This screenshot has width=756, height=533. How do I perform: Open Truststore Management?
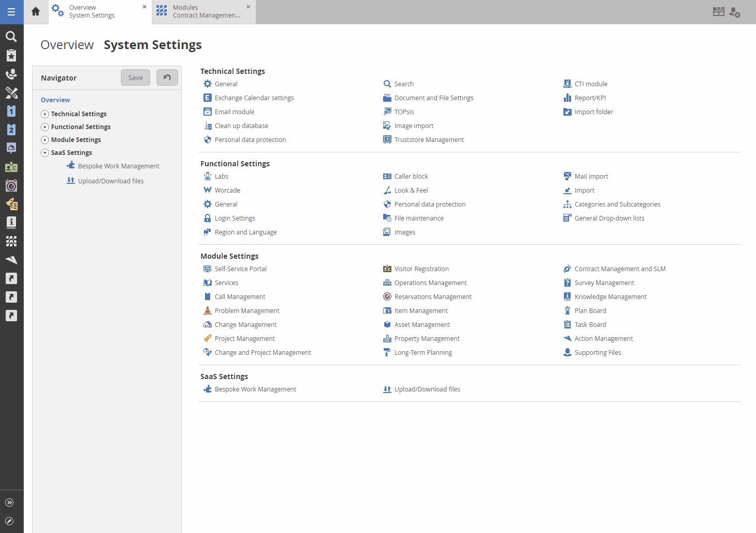click(423, 139)
